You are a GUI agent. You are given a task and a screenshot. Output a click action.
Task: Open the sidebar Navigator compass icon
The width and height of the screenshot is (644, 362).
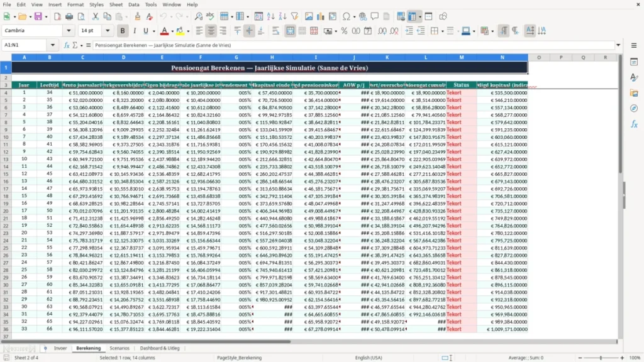634,108
